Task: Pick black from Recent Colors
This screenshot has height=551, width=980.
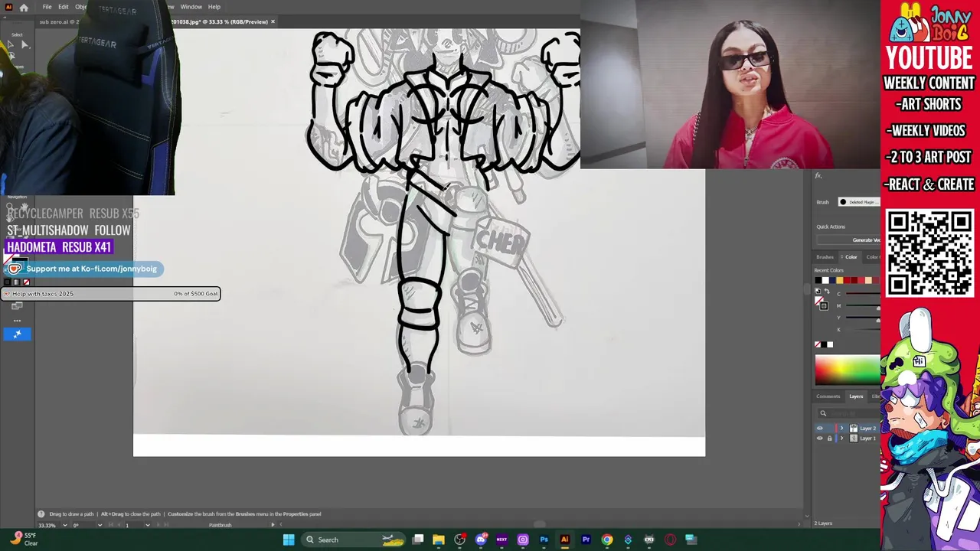Action: tap(818, 280)
